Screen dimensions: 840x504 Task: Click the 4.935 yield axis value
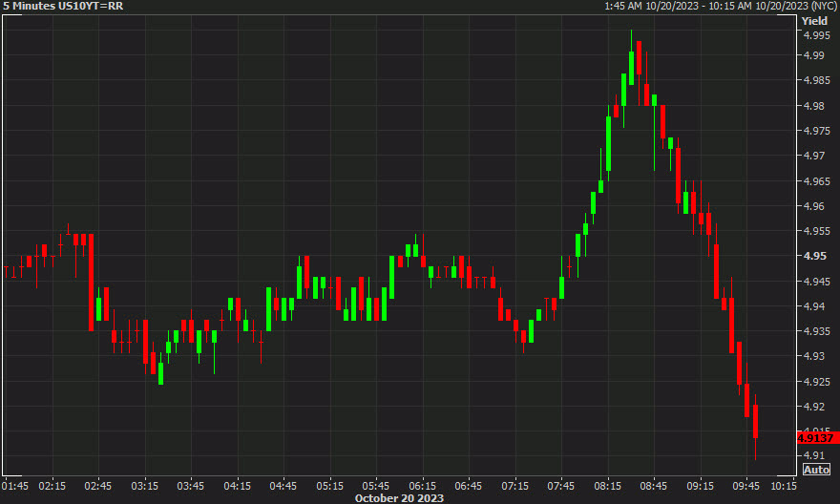pos(816,331)
